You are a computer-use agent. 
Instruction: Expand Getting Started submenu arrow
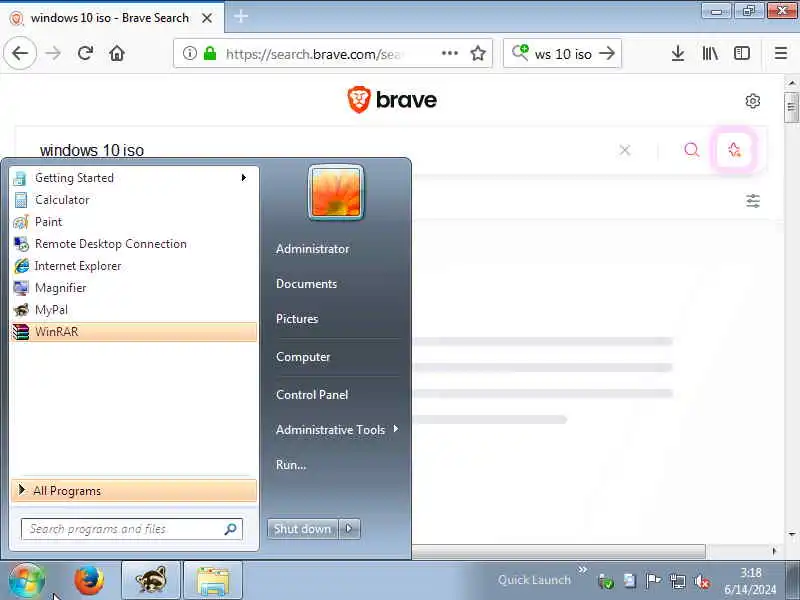point(244,178)
